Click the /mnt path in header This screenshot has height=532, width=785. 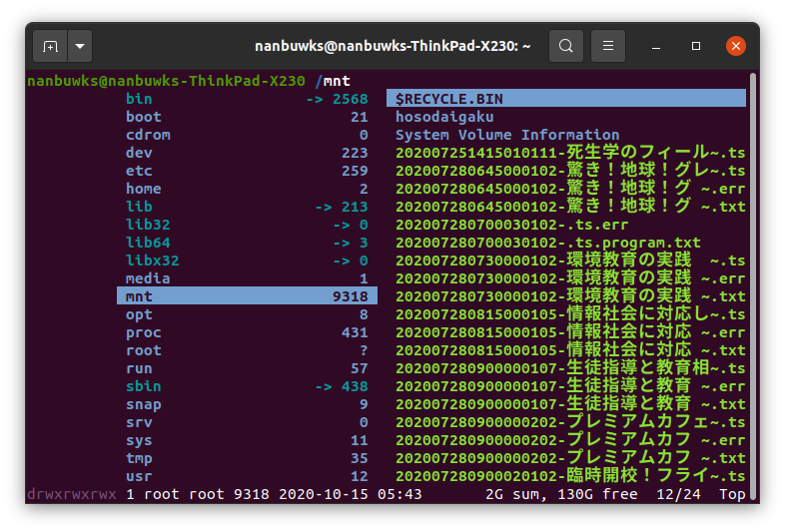(x=333, y=81)
